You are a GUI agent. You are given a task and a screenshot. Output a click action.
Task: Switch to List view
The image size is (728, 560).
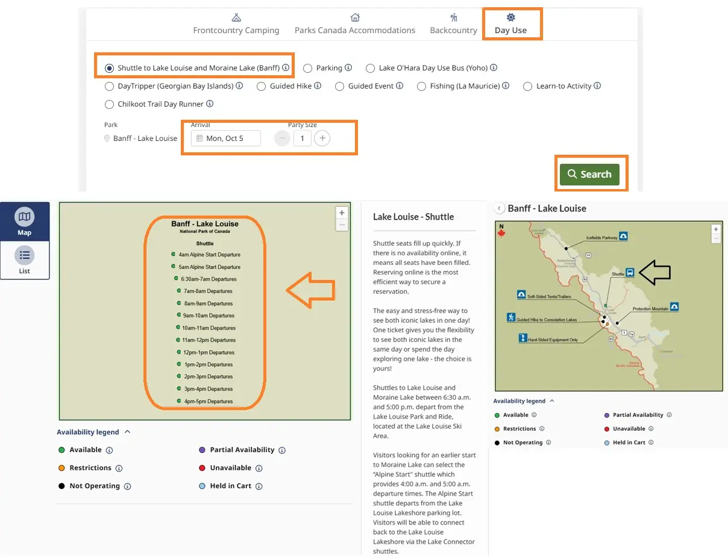(x=25, y=260)
